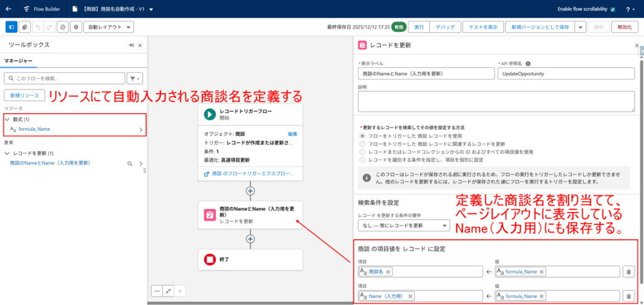Click the pink レコードを更新 element icon
Screen dimensions: 644x305
pyautogui.click(x=210, y=214)
